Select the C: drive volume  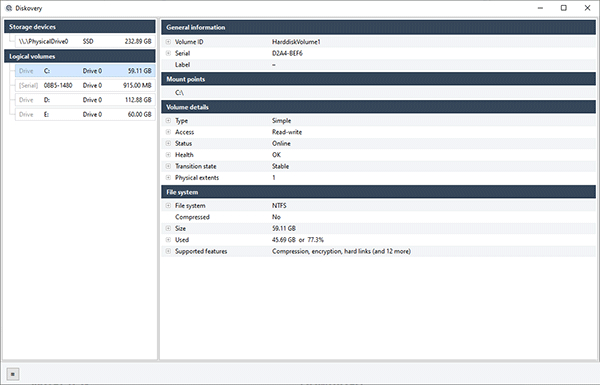85,71
